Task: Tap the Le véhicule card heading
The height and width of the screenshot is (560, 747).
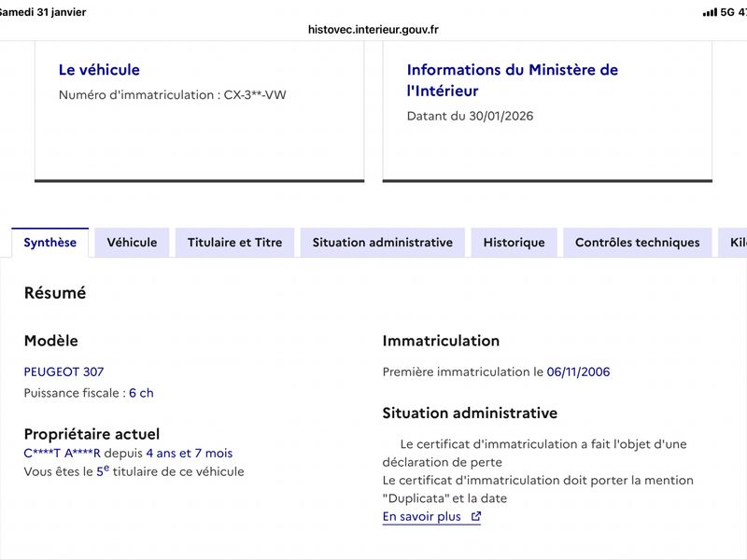Action: click(x=99, y=70)
